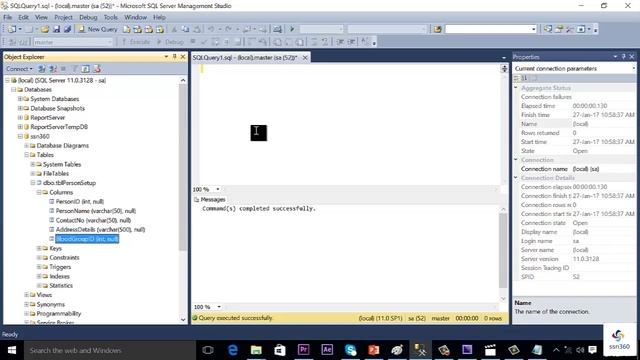Click the Open File folder icon

tap(45, 29)
